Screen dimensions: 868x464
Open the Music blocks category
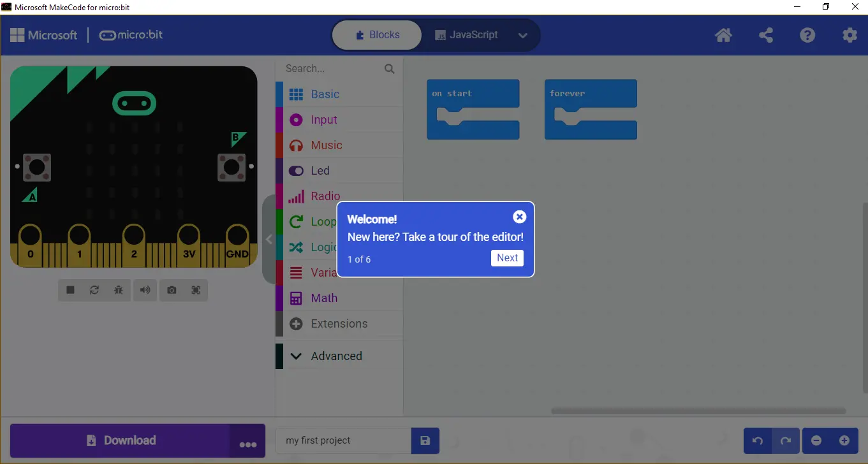[339, 145]
